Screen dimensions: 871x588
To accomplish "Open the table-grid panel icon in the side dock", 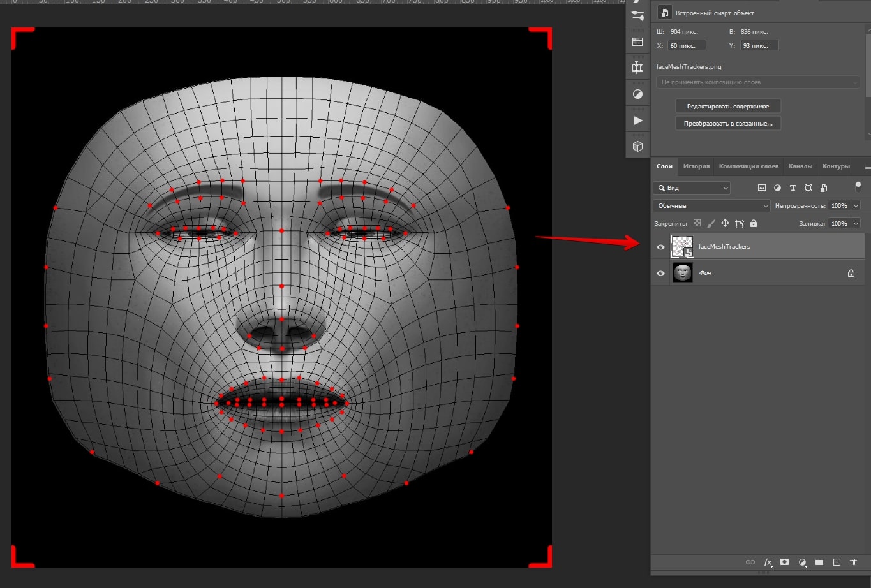I will [x=637, y=42].
